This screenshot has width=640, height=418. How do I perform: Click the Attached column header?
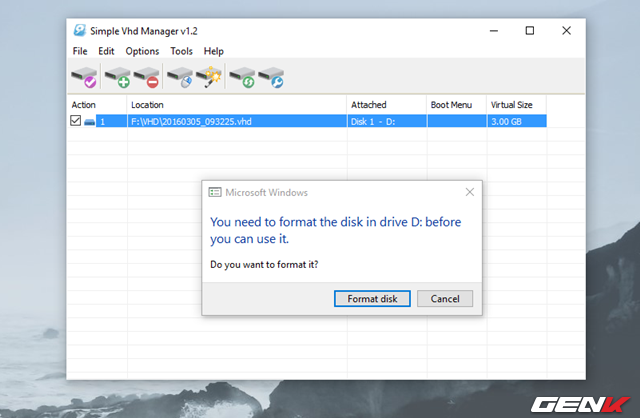387,105
